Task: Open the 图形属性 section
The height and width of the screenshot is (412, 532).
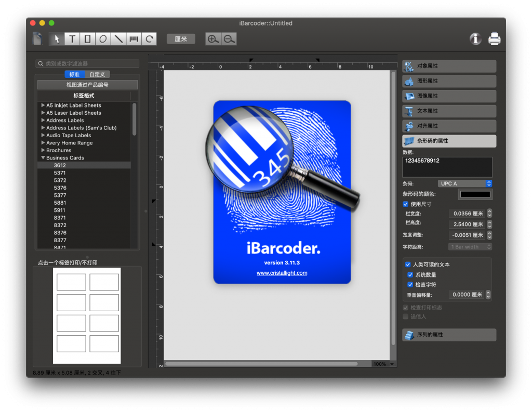Action: point(449,81)
